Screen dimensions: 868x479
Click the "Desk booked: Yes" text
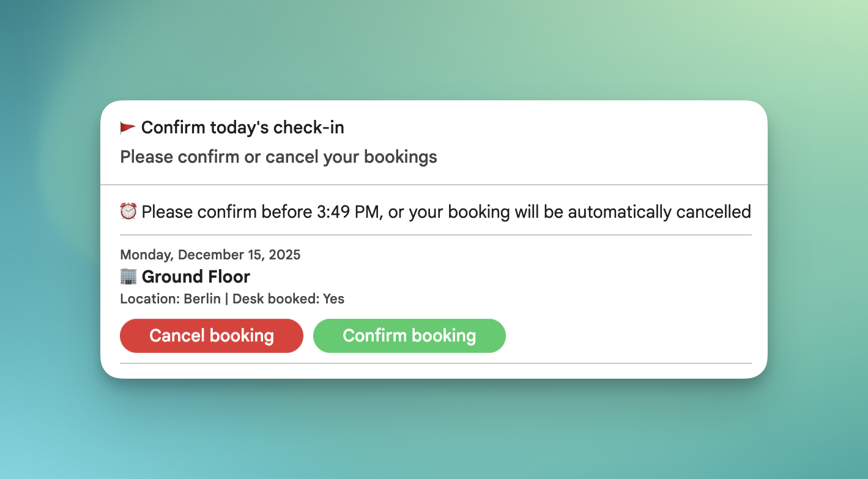click(288, 299)
